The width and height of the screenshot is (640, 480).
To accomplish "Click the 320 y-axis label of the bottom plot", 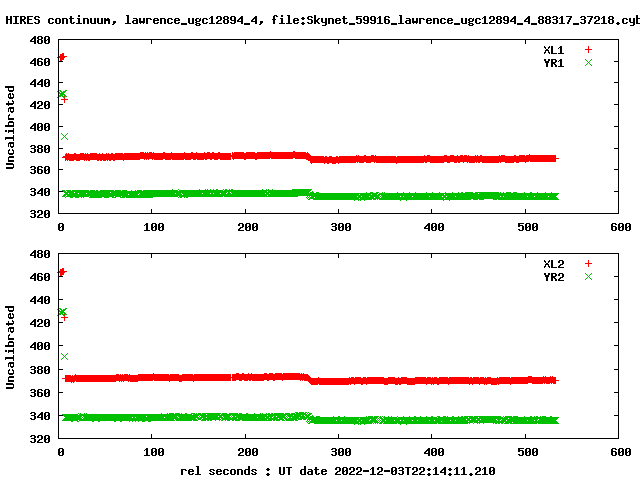I will 40,439.
